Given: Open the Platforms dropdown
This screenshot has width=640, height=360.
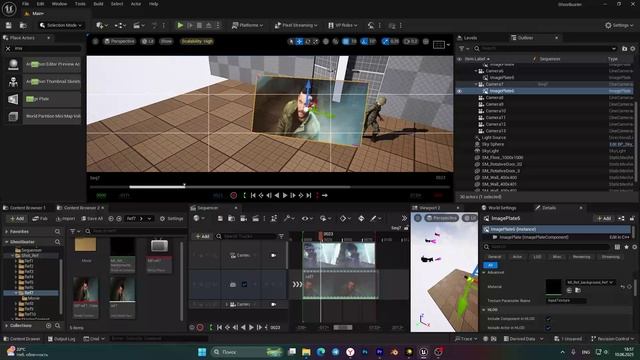Looking at the screenshot, I should point(247,25).
